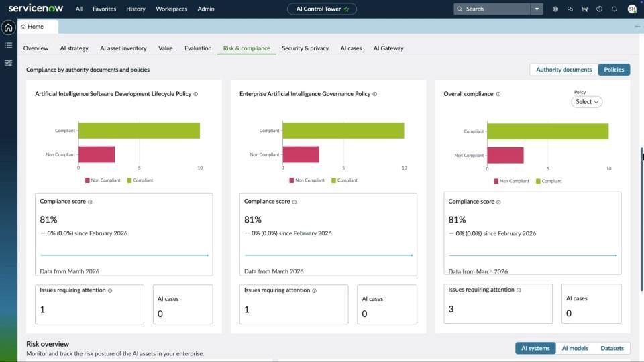The width and height of the screenshot is (644, 362).
Task: Switch to the Overview tab
Action: tap(36, 48)
